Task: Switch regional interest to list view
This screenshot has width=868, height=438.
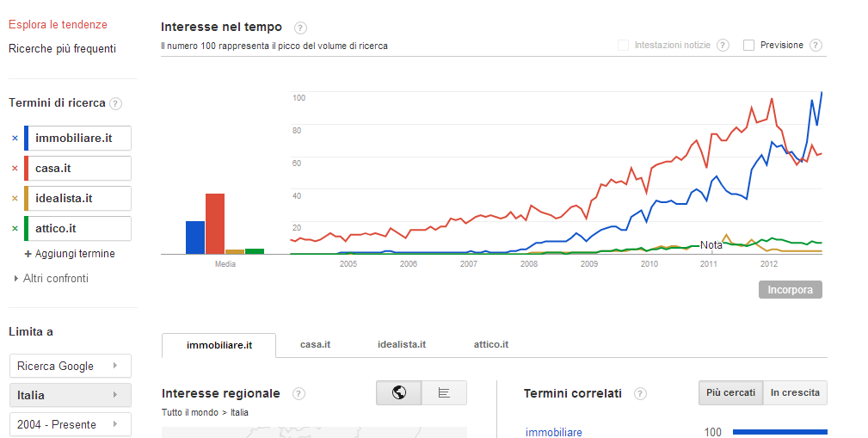Action: pyautogui.click(x=444, y=392)
